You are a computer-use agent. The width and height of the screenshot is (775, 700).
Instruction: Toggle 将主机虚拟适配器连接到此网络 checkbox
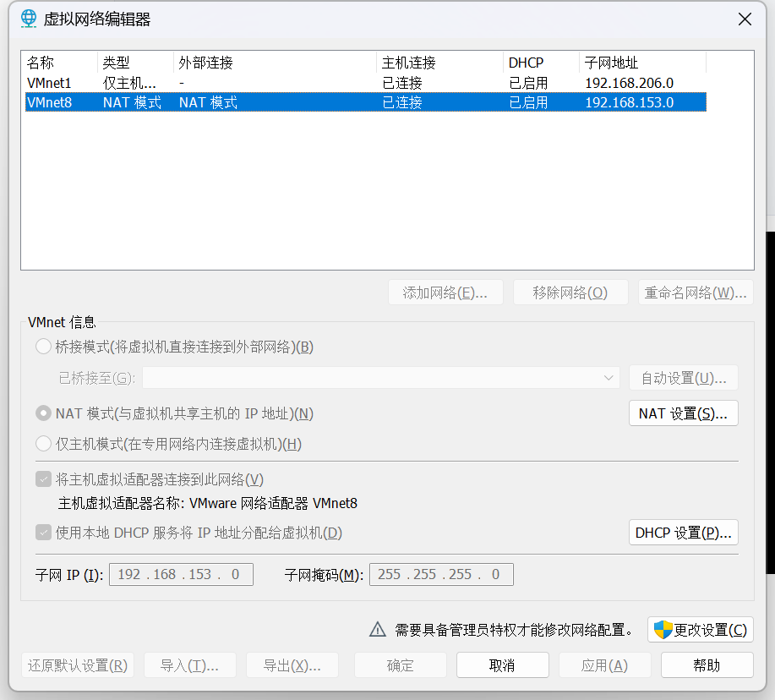click(x=43, y=479)
